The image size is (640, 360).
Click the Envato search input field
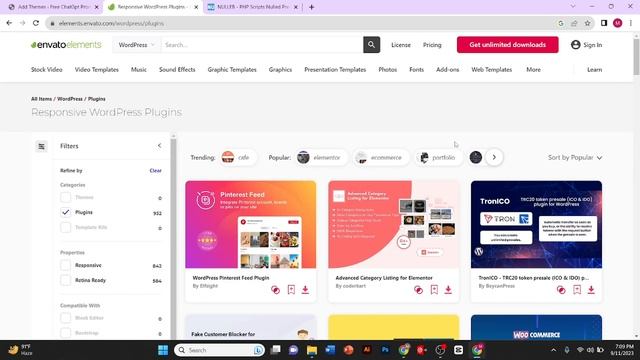(x=262, y=45)
